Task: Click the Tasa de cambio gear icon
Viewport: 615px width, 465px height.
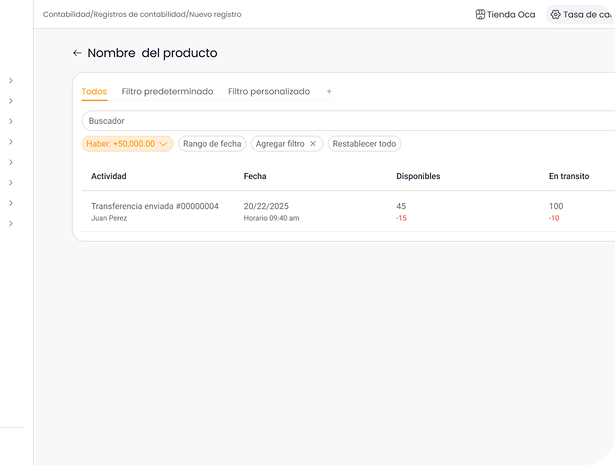Action: coord(556,15)
